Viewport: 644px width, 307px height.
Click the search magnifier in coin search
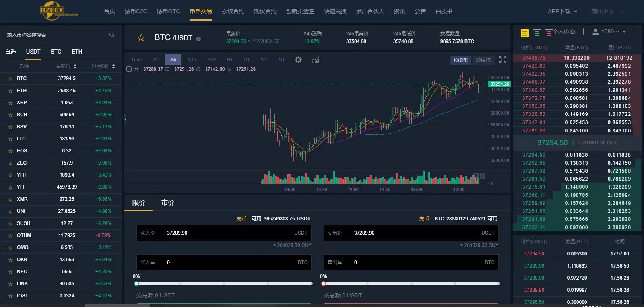pos(112,35)
